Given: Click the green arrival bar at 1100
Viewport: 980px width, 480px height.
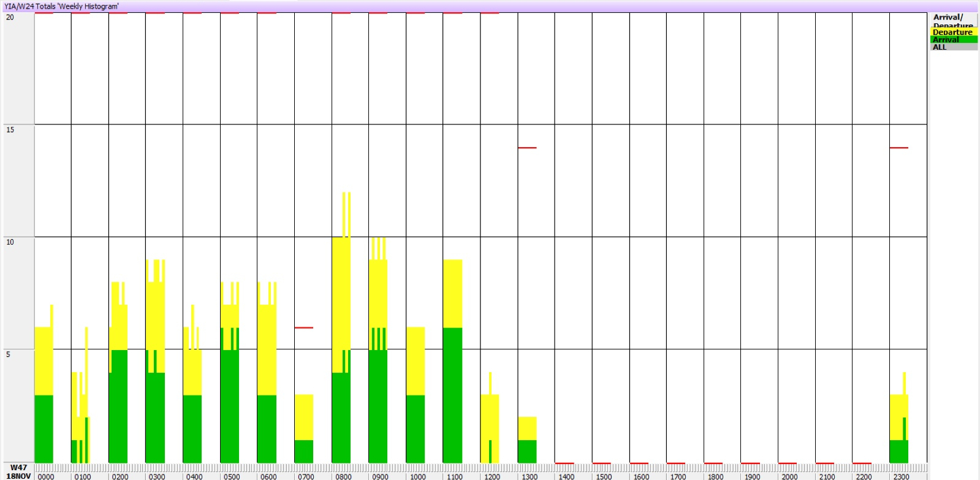Looking at the screenshot, I should [452, 395].
